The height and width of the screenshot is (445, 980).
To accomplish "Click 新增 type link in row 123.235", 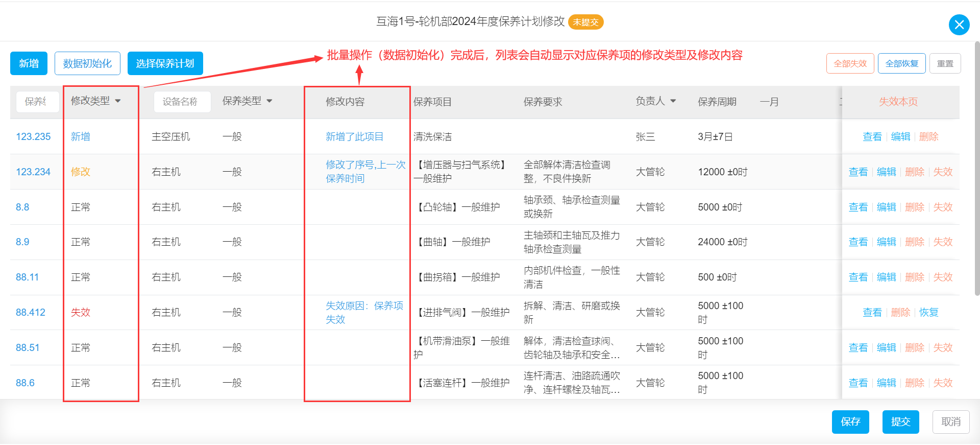I will [x=81, y=136].
